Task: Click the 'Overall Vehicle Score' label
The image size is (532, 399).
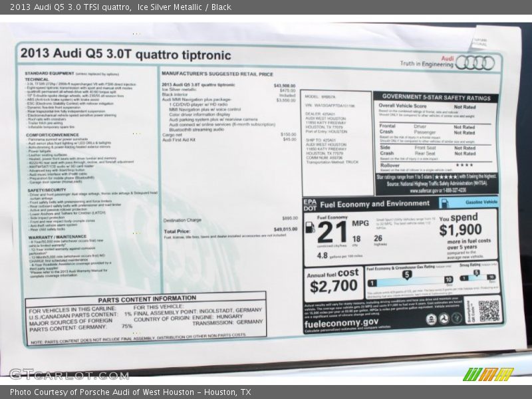Action: click(402, 106)
